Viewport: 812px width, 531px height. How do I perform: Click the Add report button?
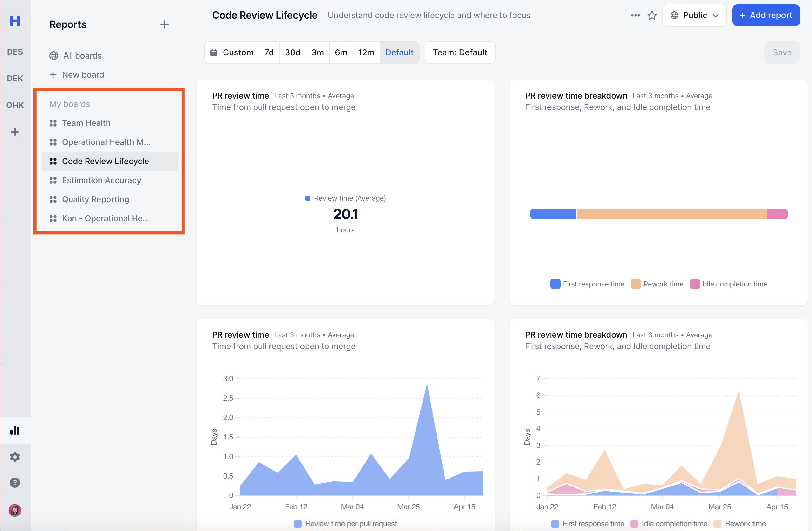click(x=766, y=15)
